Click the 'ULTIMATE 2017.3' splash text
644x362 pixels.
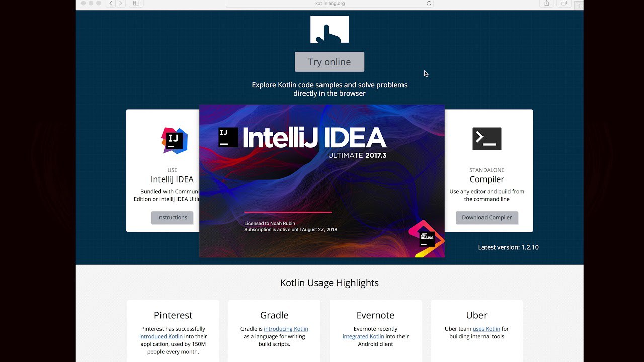click(x=357, y=156)
